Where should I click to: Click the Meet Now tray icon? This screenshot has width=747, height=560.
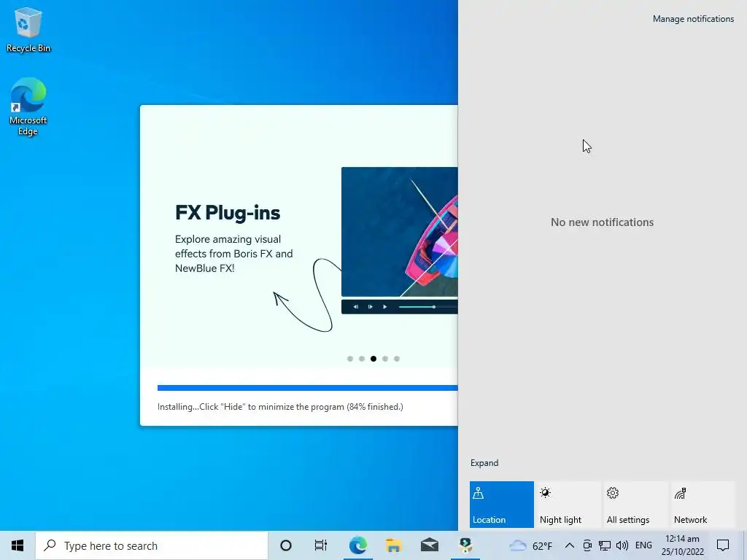[587, 545]
